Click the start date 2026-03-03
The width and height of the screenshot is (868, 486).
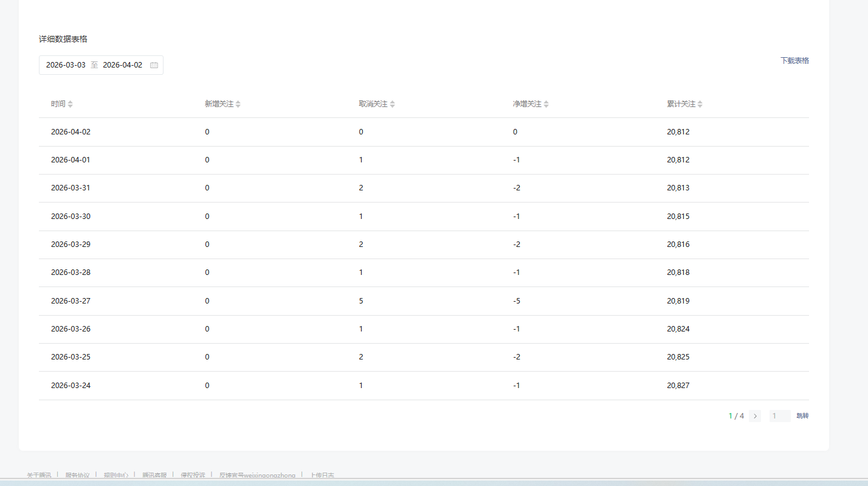(66, 65)
